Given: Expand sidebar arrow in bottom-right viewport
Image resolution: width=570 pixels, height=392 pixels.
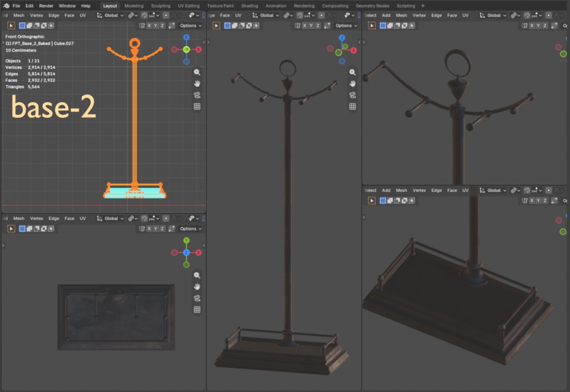Looking at the screenshot, I should coord(364,217).
